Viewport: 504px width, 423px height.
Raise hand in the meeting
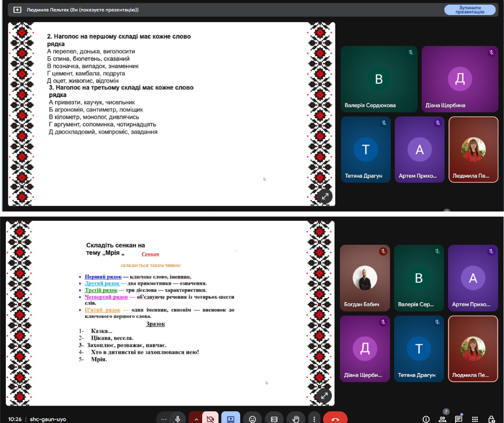click(x=295, y=419)
